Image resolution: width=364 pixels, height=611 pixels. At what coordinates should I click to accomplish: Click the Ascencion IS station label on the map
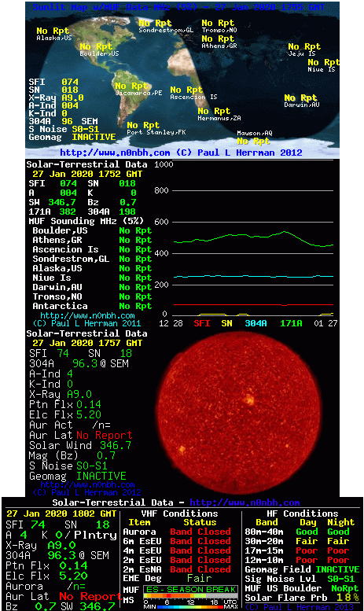click(193, 97)
